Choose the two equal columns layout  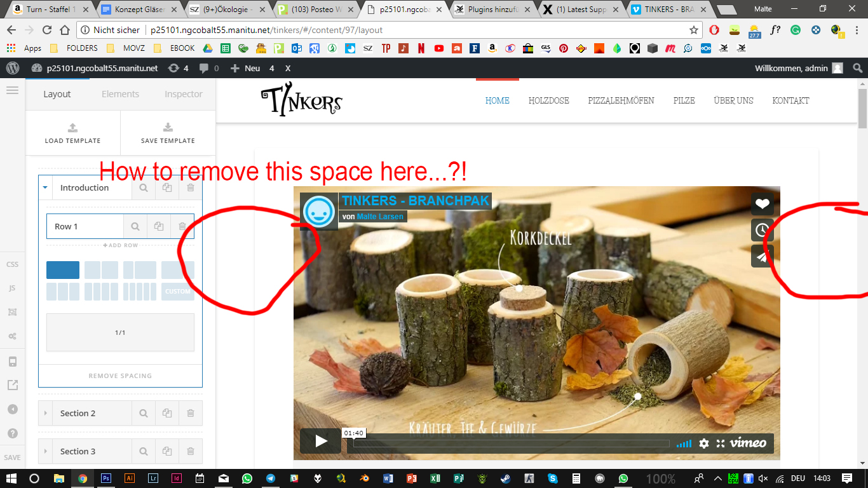click(x=101, y=270)
